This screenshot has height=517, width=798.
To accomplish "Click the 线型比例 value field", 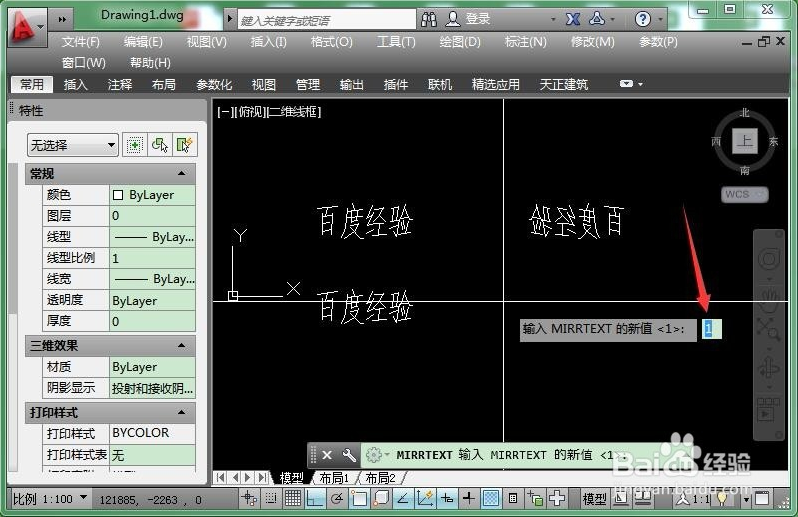I will click(152, 258).
